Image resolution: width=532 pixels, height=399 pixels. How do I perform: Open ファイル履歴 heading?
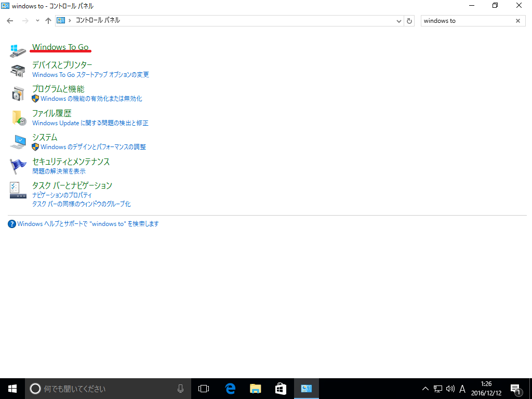click(51, 113)
